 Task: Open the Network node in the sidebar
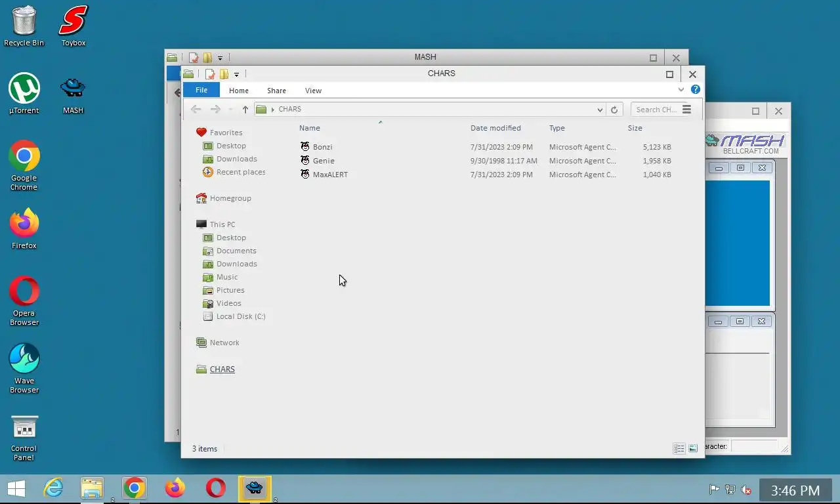(224, 343)
